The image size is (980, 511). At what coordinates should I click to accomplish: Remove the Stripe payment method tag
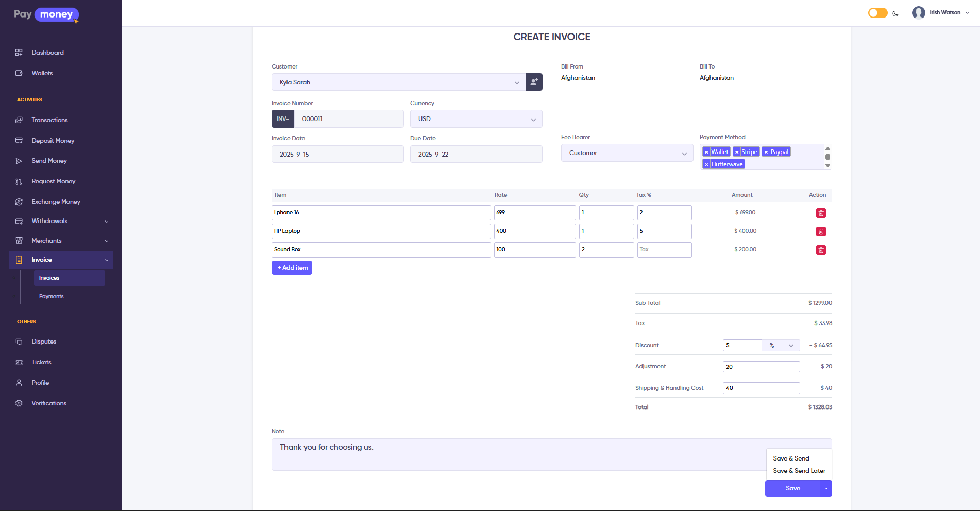click(x=737, y=152)
